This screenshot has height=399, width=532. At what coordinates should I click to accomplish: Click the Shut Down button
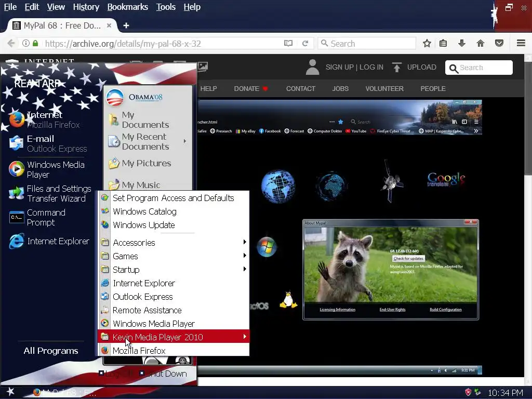(164, 374)
